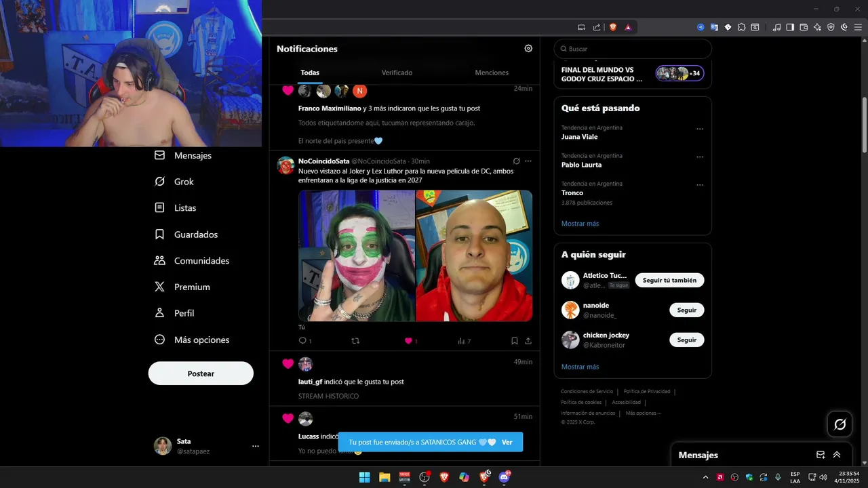Open Discord from the taskbar
Screen dimensions: 868x488
coord(504,477)
